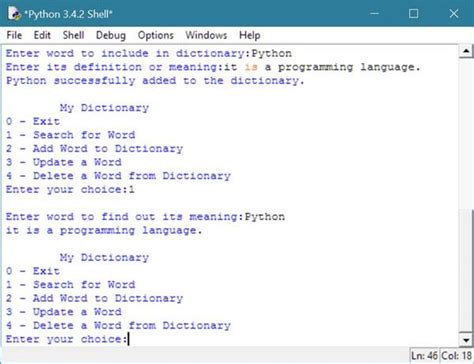The height and width of the screenshot is (364, 474).
Task: Click first 'Enter word to include in dictionary:Python' line
Action: [x=149, y=54]
